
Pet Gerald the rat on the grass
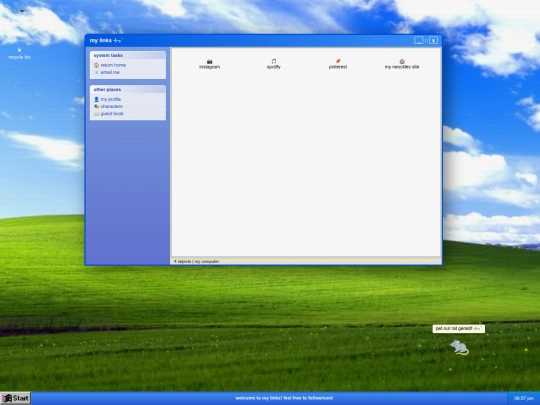(459, 347)
